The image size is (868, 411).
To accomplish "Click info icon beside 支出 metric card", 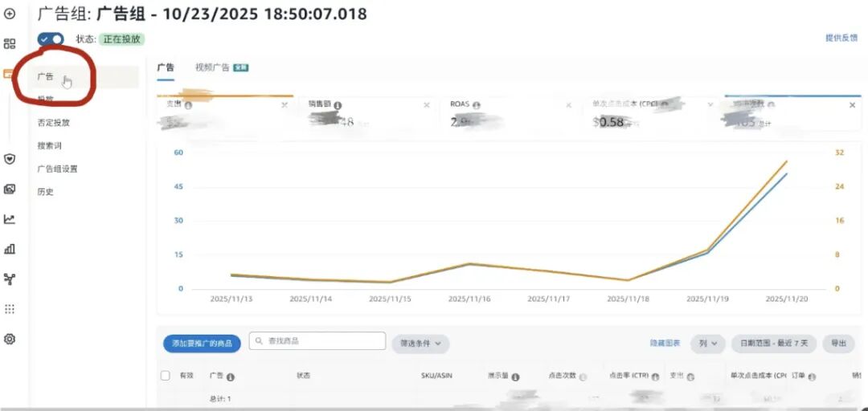I will point(188,105).
